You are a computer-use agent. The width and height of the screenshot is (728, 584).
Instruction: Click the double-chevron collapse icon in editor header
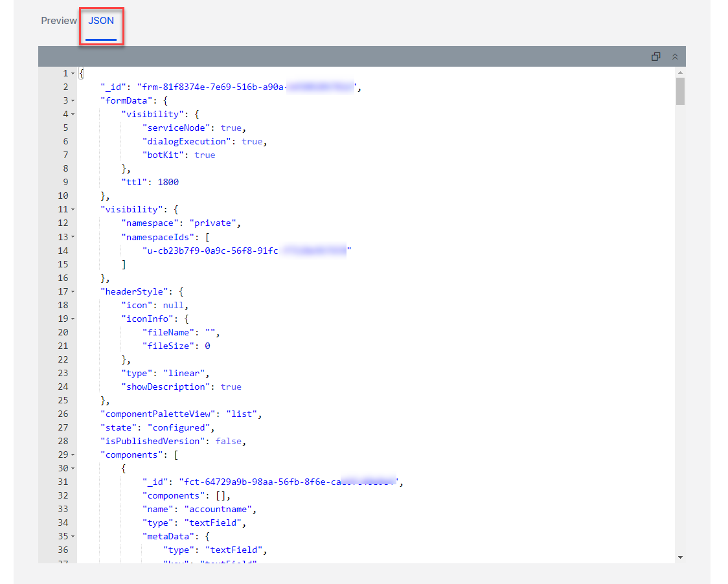(x=674, y=57)
